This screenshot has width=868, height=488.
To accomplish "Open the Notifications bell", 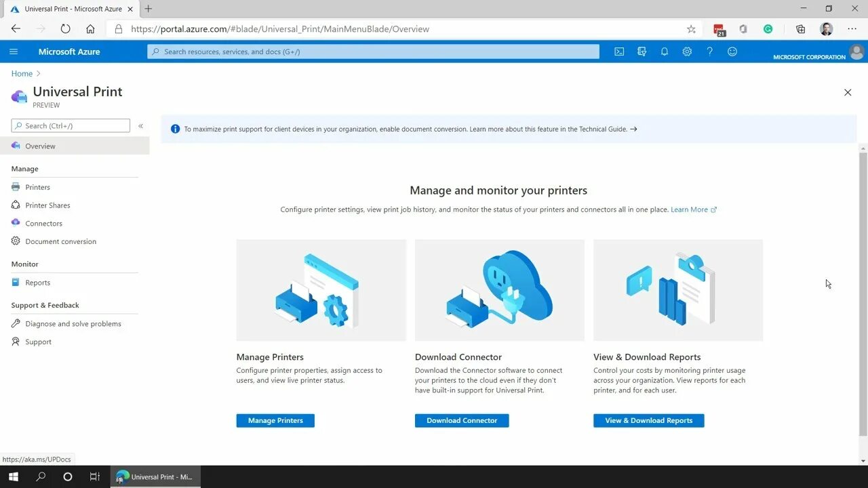I will coord(665,52).
